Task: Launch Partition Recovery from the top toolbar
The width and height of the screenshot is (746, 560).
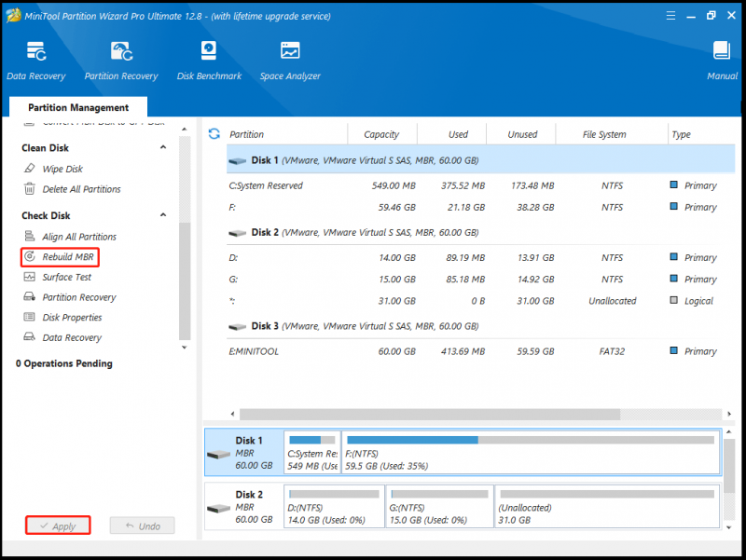Action: tap(121, 61)
